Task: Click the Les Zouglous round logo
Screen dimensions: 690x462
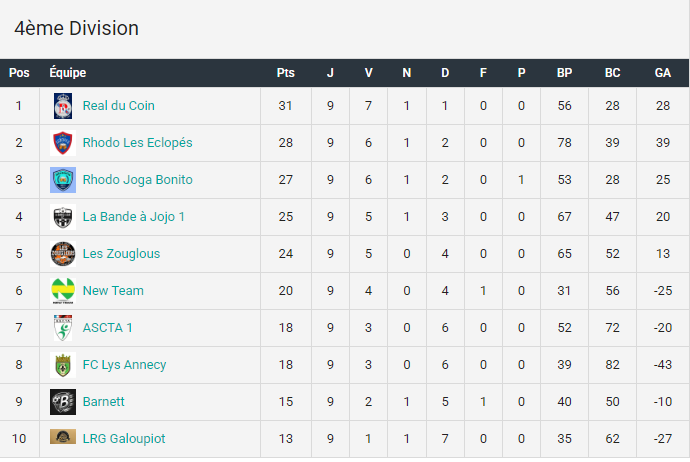Action: coord(63,254)
